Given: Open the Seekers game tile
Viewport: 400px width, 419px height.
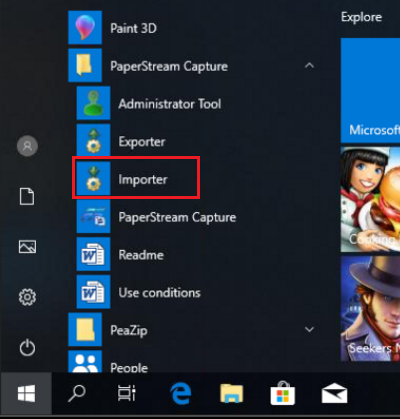Looking at the screenshot, I should click(x=370, y=308).
